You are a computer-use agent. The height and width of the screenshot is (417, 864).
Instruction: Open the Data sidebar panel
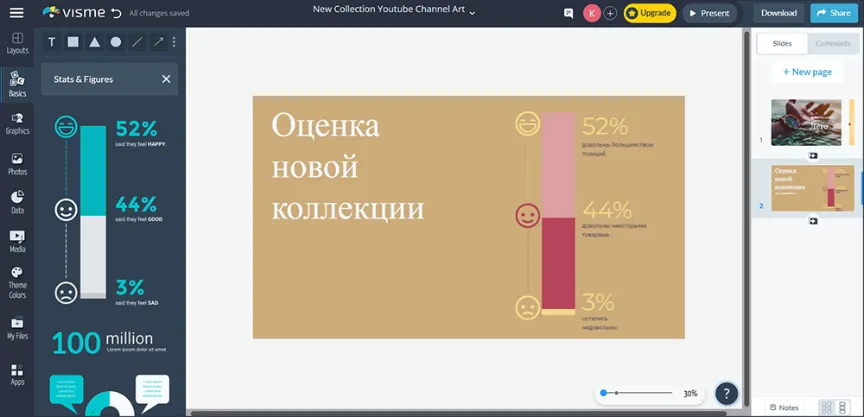pyautogui.click(x=17, y=202)
